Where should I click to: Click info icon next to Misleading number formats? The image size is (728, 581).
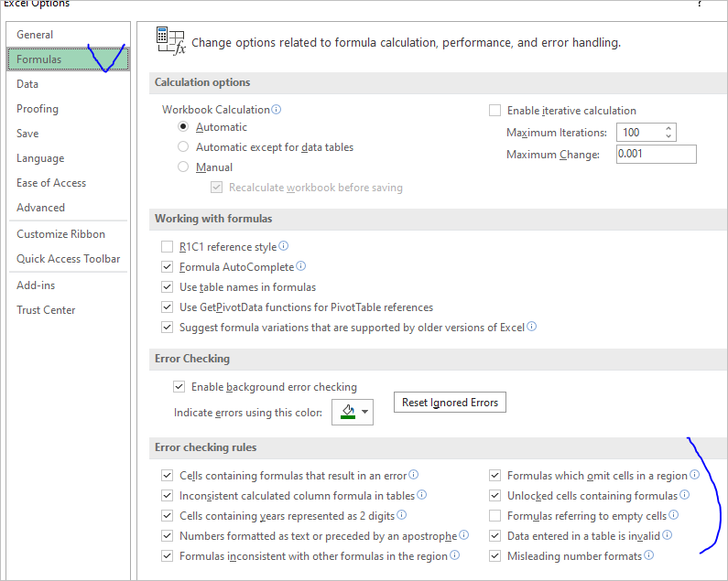649,555
